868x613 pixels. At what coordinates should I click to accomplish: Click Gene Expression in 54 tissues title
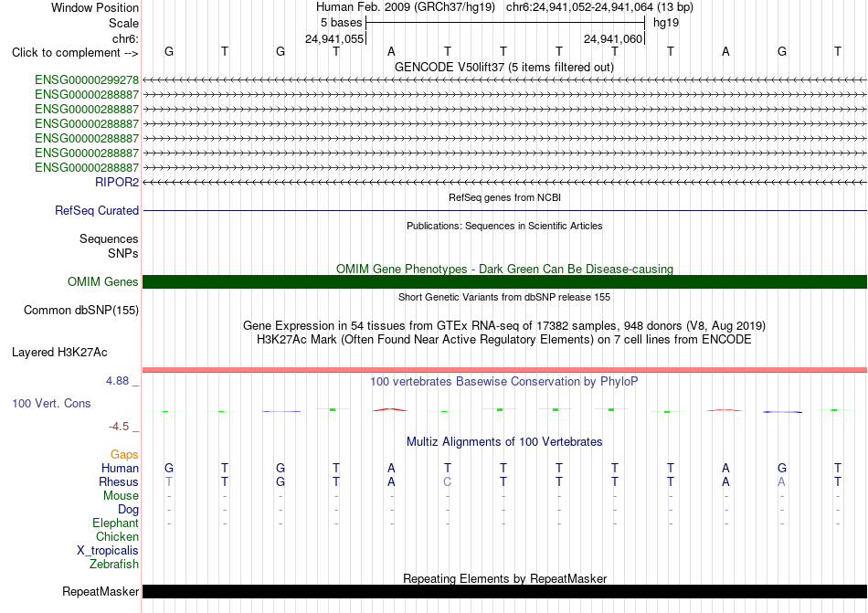[504, 325]
